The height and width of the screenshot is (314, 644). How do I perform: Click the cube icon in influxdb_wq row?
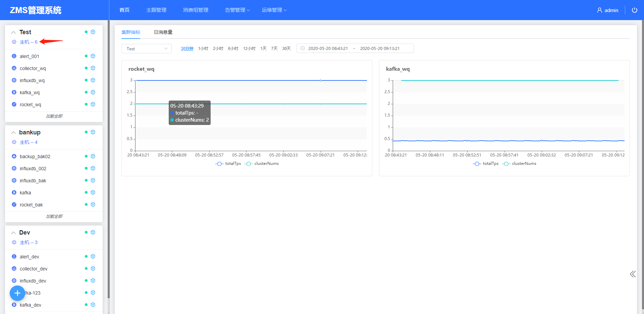tap(93, 80)
